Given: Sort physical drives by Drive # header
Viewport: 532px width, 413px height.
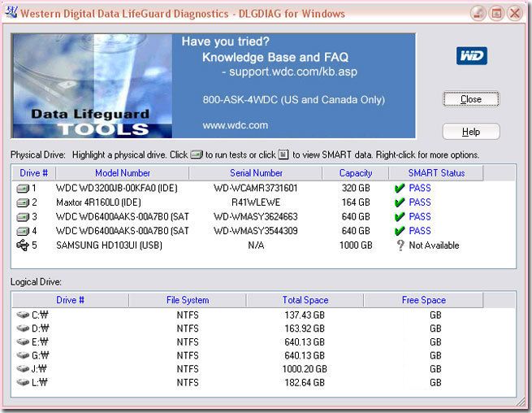Looking at the screenshot, I should coord(33,173).
